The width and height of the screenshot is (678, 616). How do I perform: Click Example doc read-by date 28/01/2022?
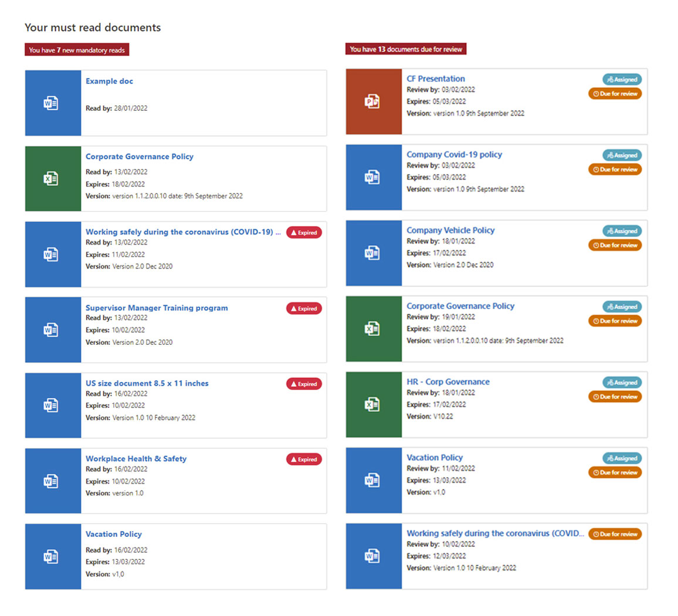pyautogui.click(x=131, y=108)
